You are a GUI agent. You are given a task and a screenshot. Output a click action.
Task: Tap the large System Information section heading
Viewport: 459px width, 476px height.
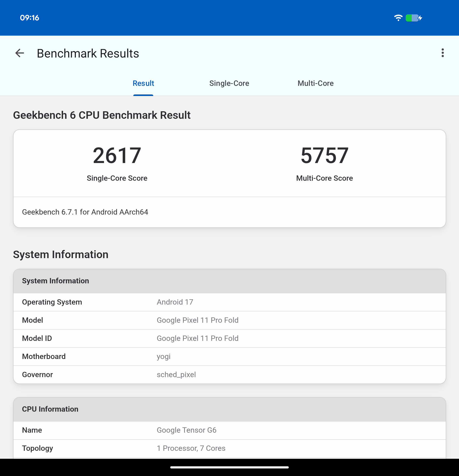[x=61, y=255]
